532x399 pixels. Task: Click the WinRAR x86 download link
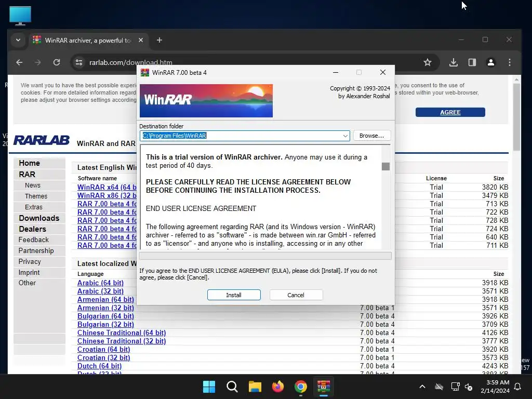107,195
